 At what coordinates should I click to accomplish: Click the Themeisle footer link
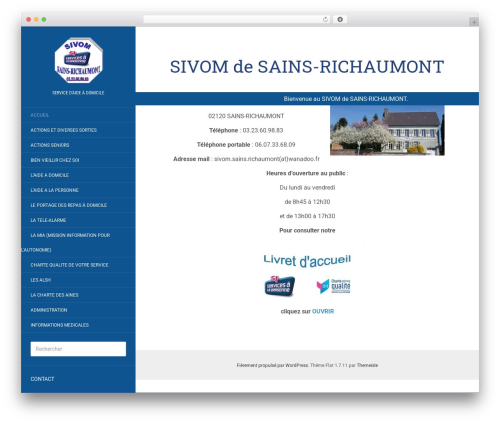[x=367, y=365]
